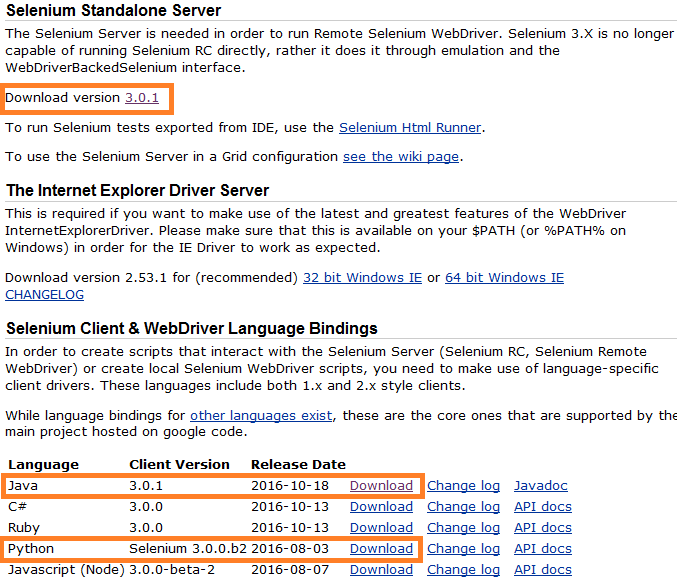This screenshot has width=677, height=582.
Task: Click the 'Release Date' column header
Action: coord(298,465)
